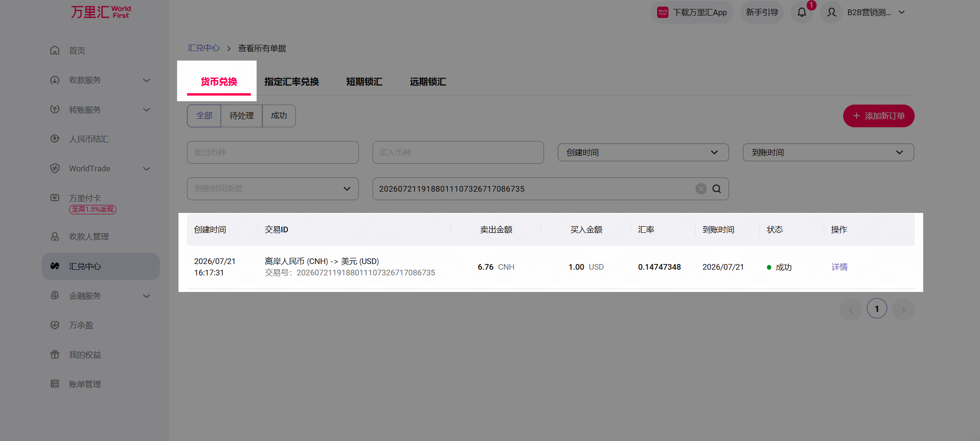Click the 汇兑中心 breadcrumb link
The width and height of the screenshot is (980, 441).
coord(204,48)
